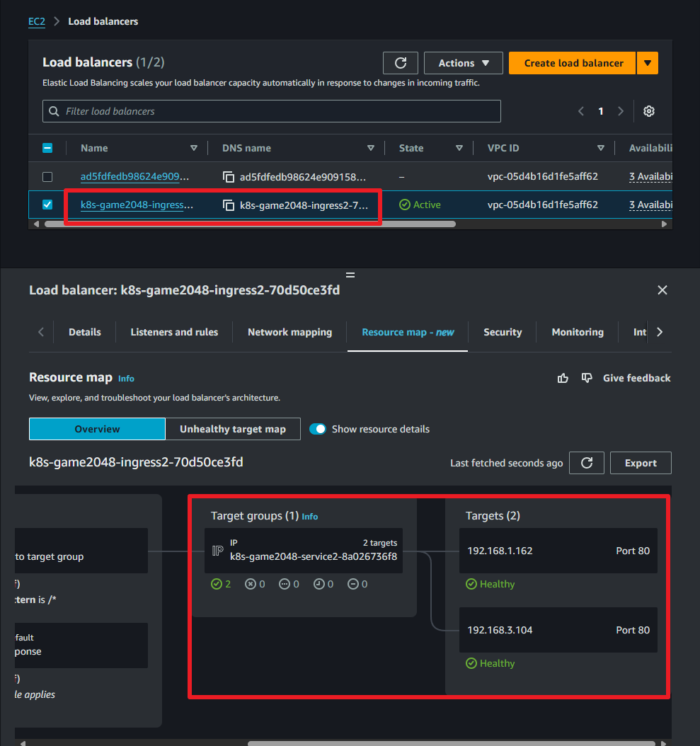700x746 pixels.
Task: Check the ad5fdfedb98624e909 row checkbox
Action: pyautogui.click(x=47, y=177)
